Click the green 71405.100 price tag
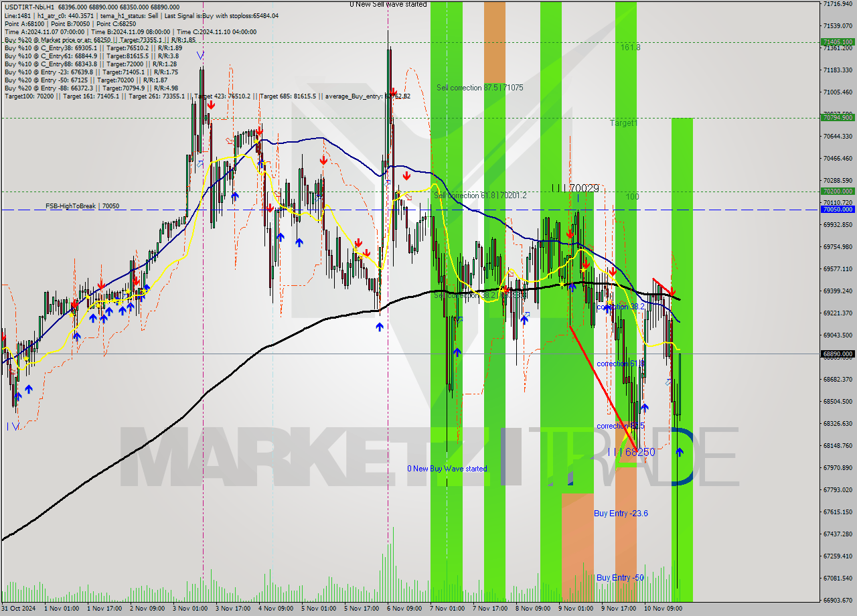 (838, 42)
